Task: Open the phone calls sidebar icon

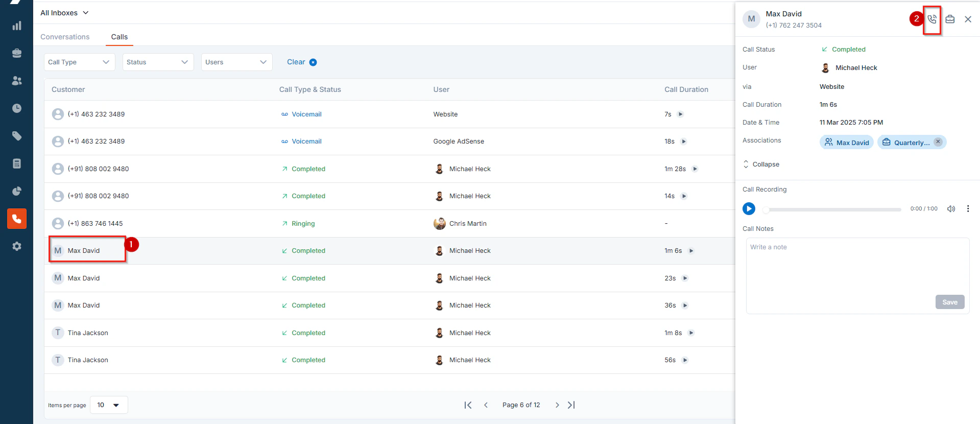Action: pos(17,219)
